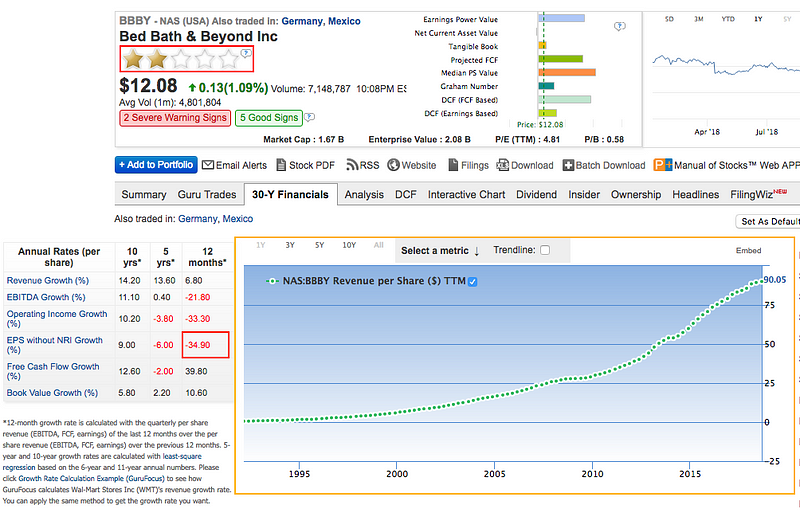
Task: Click the Filings document icon
Action: [453, 165]
